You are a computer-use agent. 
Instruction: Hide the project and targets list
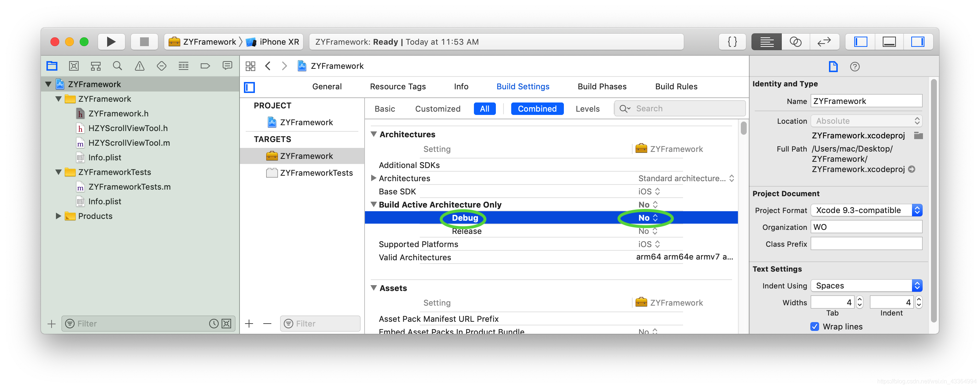249,87
